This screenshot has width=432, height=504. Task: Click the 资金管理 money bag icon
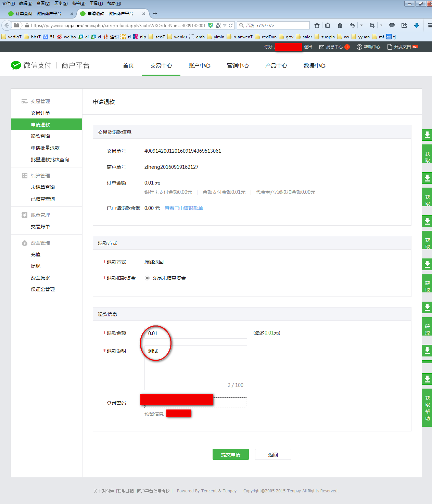coord(24,243)
